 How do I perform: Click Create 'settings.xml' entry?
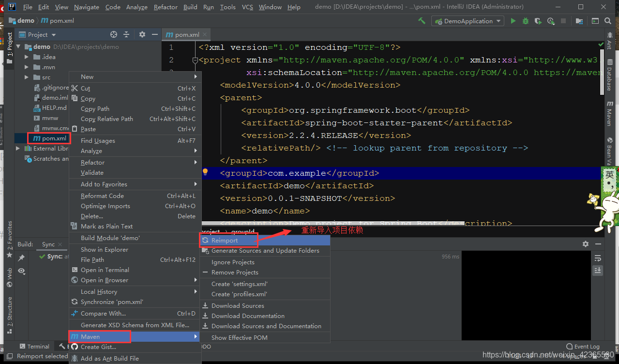(x=265, y=284)
